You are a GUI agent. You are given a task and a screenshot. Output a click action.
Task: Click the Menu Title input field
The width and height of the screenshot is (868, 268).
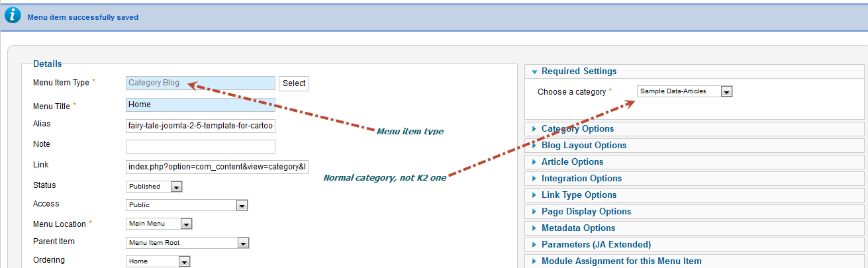coord(200,105)
